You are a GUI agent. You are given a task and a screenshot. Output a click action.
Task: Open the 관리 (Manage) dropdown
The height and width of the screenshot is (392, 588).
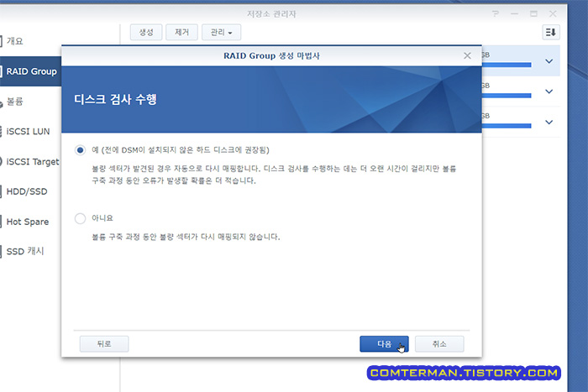click(x=221, y=32)
